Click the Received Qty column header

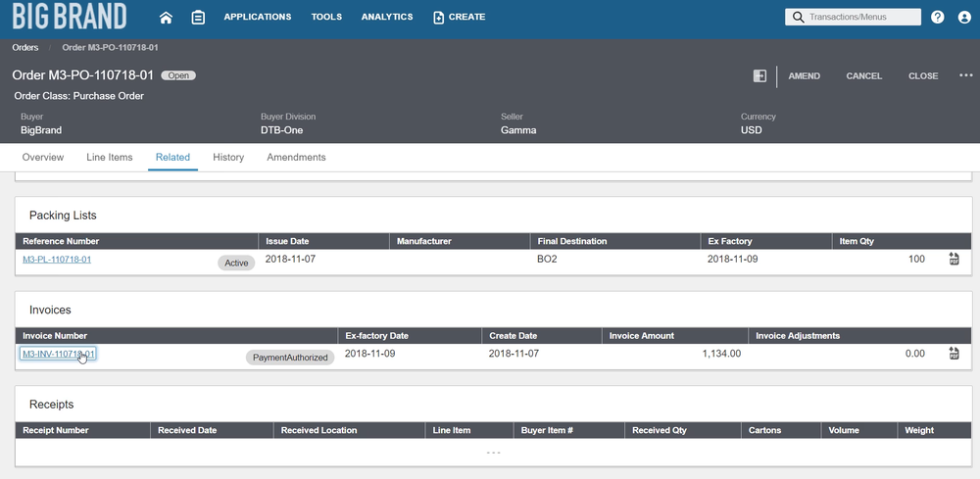pyautogui.click(x=682, y=430)
